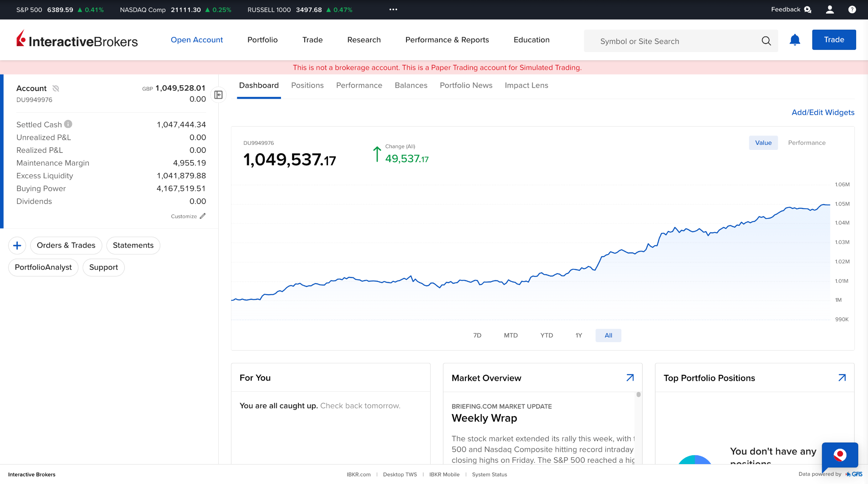Open the notifications bell
The width and height of the screenshot is (868, 484).
tap(795, 40)
